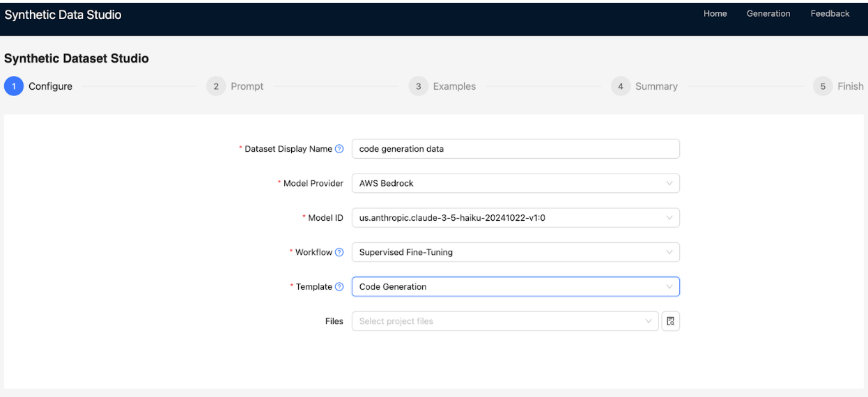Click the step 3 Examples circle icon
868x397 pixels.
coord(418,86)
